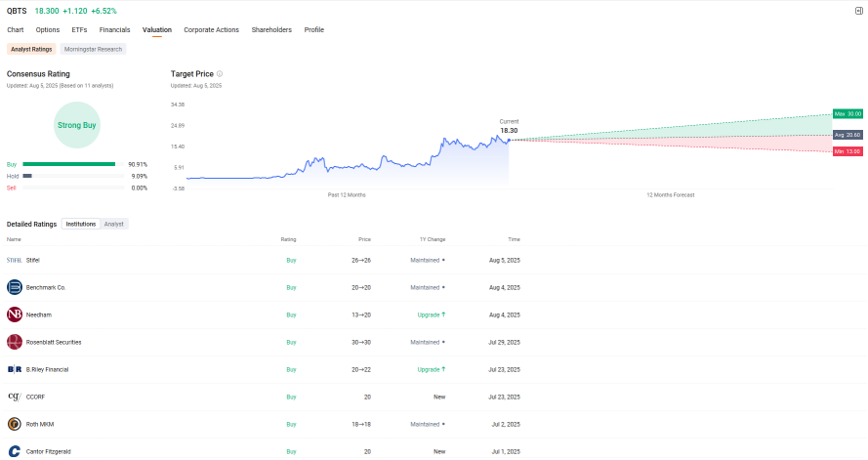Viewport: 868px width, 460px height.
Task: Click the Needham upgrade arrow icon
Action: pos(443,314)
